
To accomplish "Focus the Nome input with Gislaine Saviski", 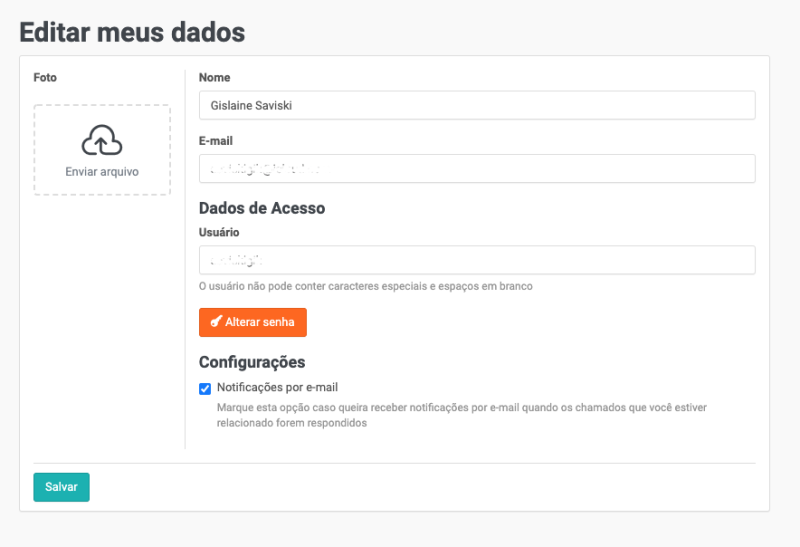I will tap(476, 105).
